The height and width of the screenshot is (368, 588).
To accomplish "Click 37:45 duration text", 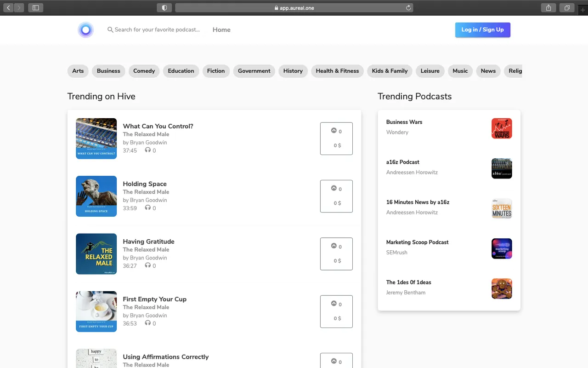I will pos(130,150).
